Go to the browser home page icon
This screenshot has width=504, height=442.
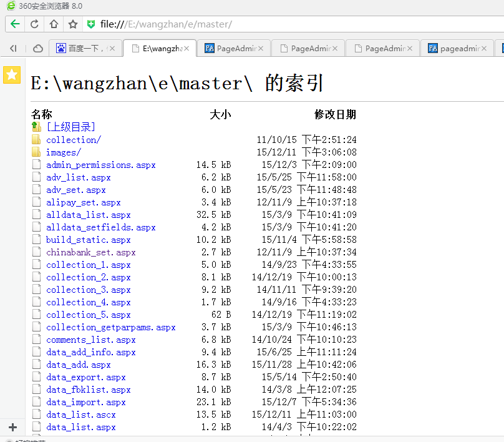(54, 24)
